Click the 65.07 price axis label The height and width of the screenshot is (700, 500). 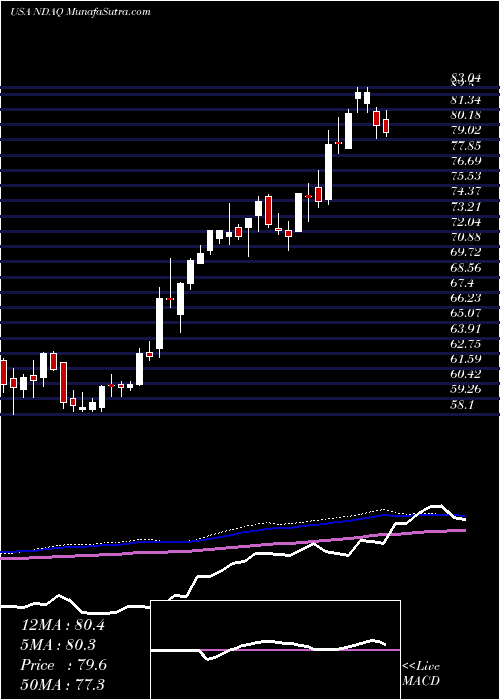[x=465, y=312]
